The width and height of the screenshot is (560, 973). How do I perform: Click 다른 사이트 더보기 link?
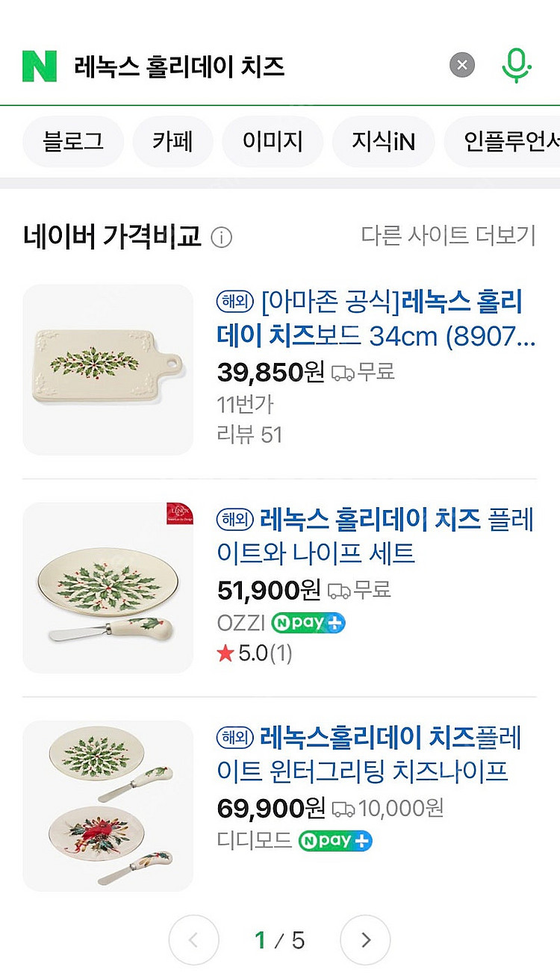tap(448, 236)
